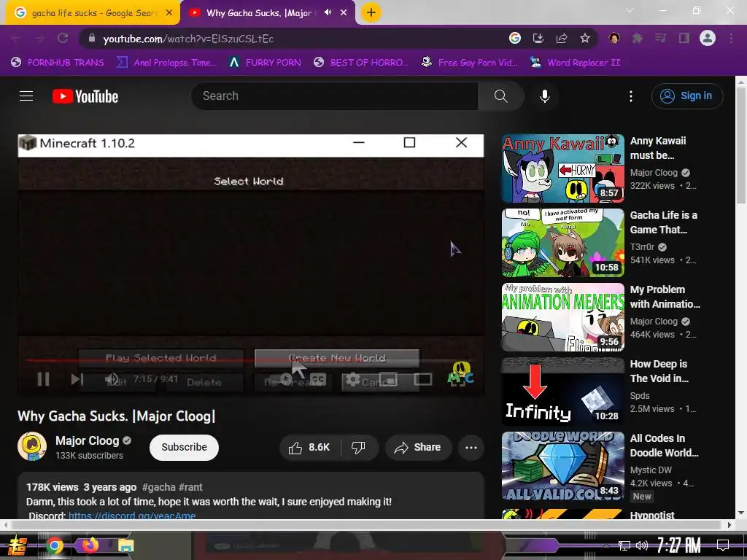Open the Discord invite link

point(132,516)
